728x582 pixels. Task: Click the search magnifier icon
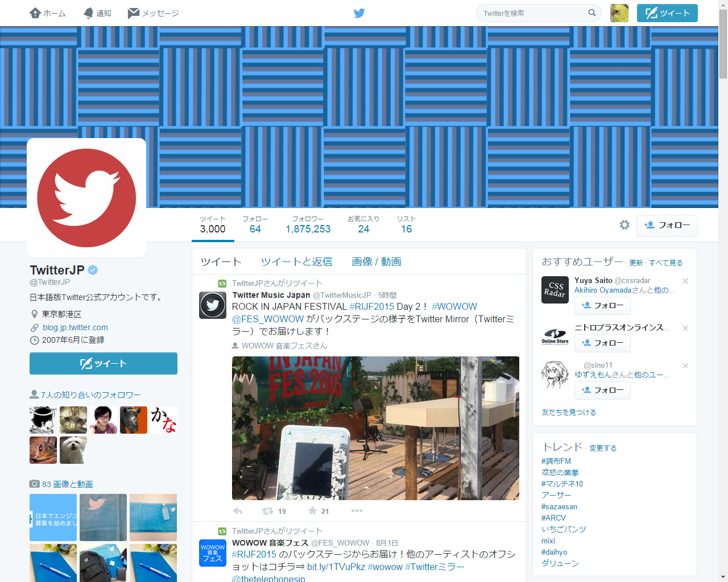(591, 13)
